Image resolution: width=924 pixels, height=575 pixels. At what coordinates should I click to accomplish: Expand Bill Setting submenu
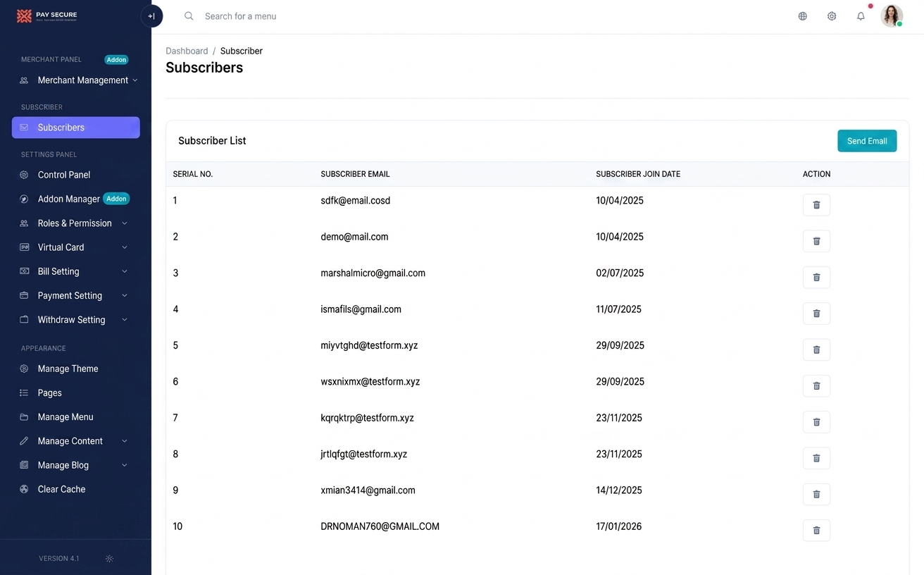point(75,271)
